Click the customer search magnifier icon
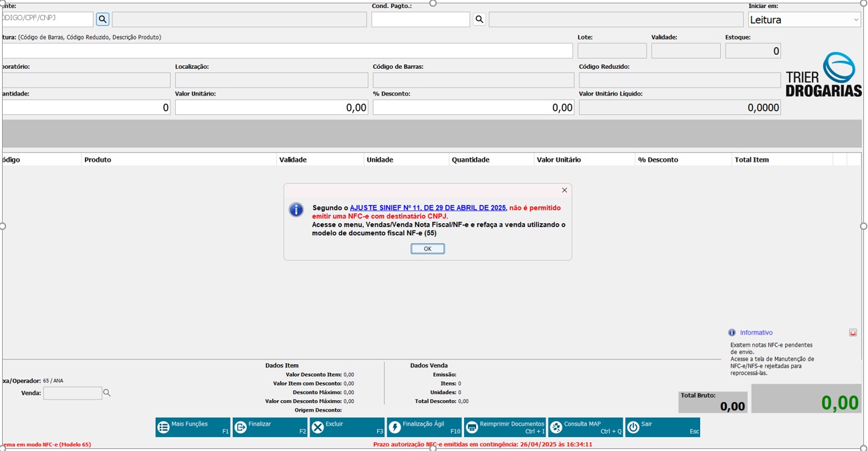Viewport: 868px width, 451px height. [102, 19]
